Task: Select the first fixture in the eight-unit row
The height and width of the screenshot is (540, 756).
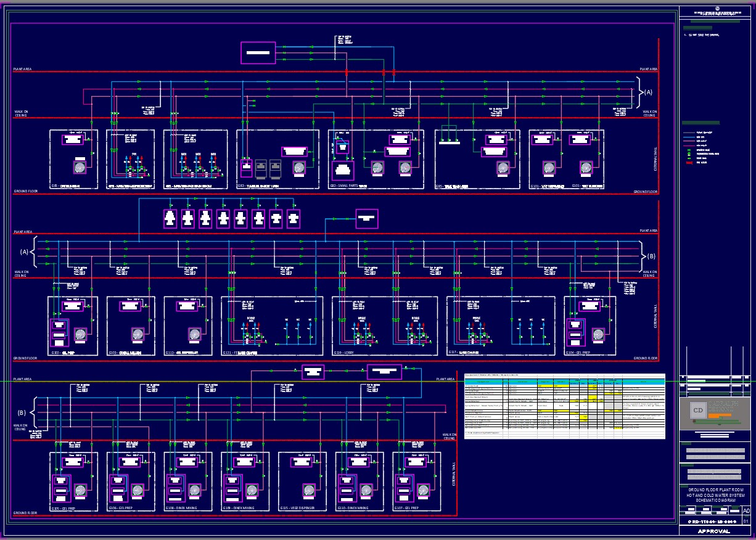Action: tap(171, 219)
